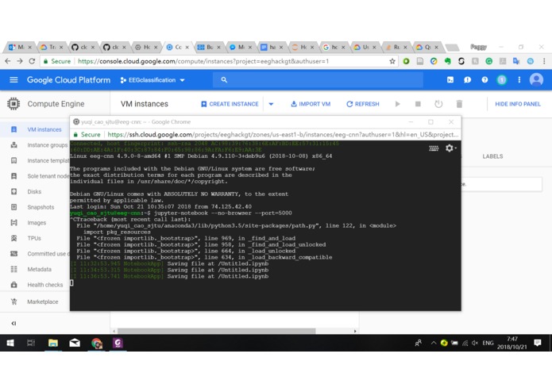The image size is (552, 392).
Task: Open the Google Cloud hamburger navigation menu
Action: pyautogui.click(x=14, y=80)
